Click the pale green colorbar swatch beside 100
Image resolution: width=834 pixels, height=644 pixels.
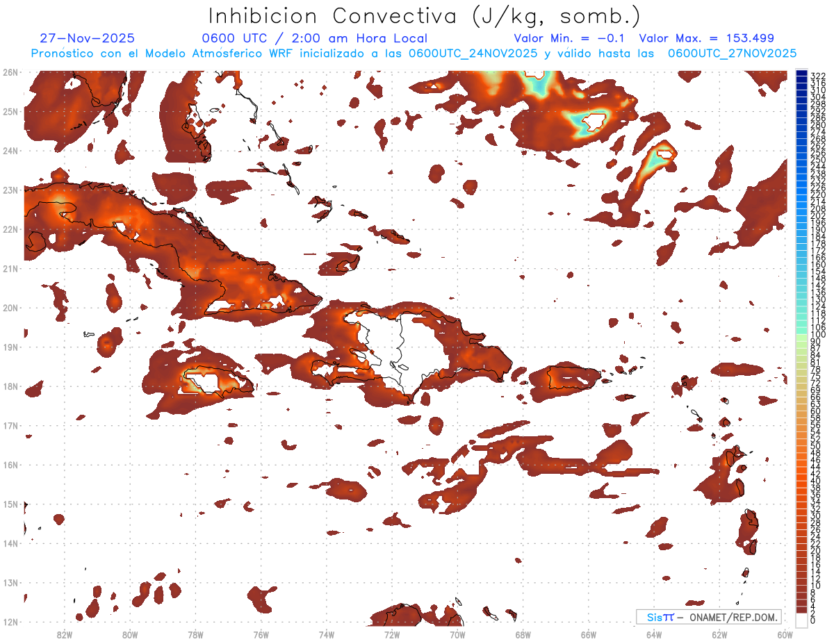click(801, 336)
